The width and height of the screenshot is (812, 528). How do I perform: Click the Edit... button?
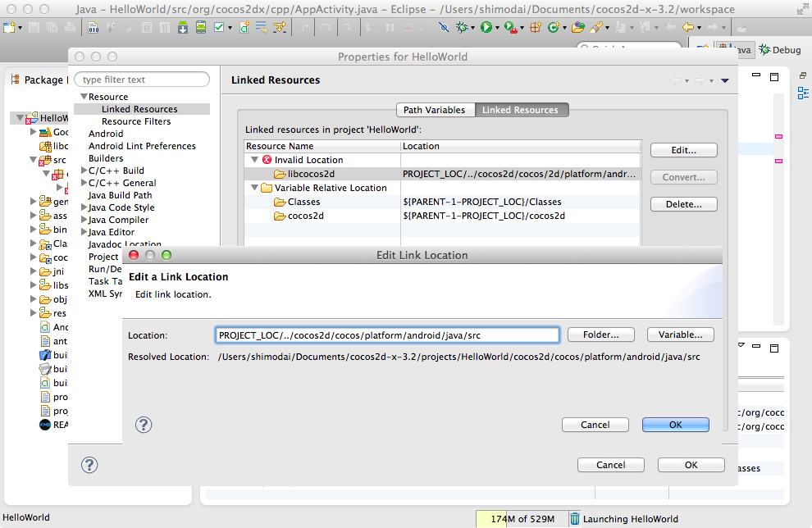pyautogui.click(x=683, y=150)
